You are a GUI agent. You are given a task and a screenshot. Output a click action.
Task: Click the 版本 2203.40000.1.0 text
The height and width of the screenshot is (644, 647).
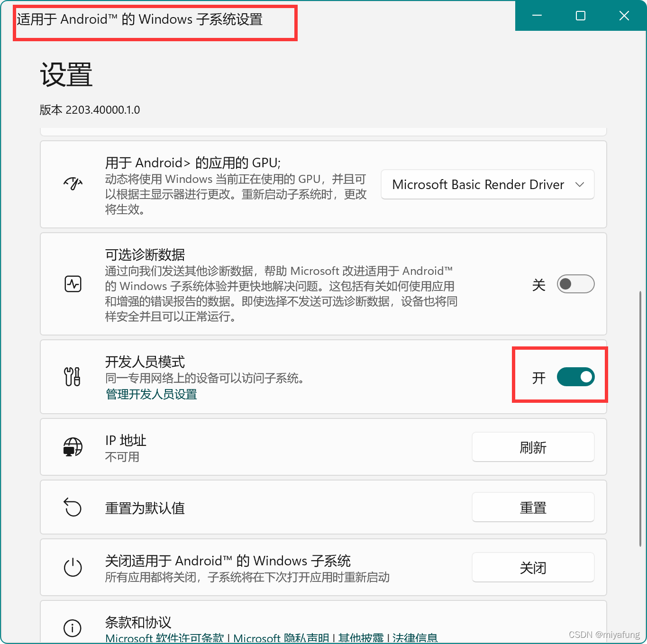click(x=90, y=110)
